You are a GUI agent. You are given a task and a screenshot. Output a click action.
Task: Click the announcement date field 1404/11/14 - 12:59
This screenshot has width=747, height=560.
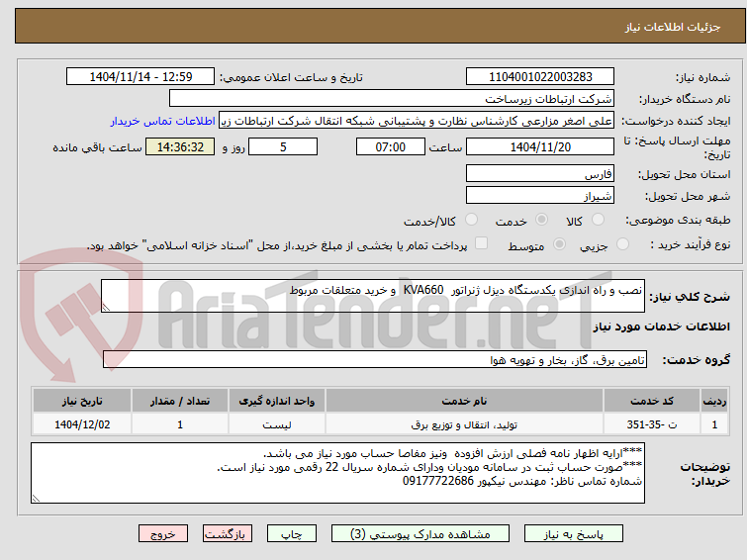140,77
